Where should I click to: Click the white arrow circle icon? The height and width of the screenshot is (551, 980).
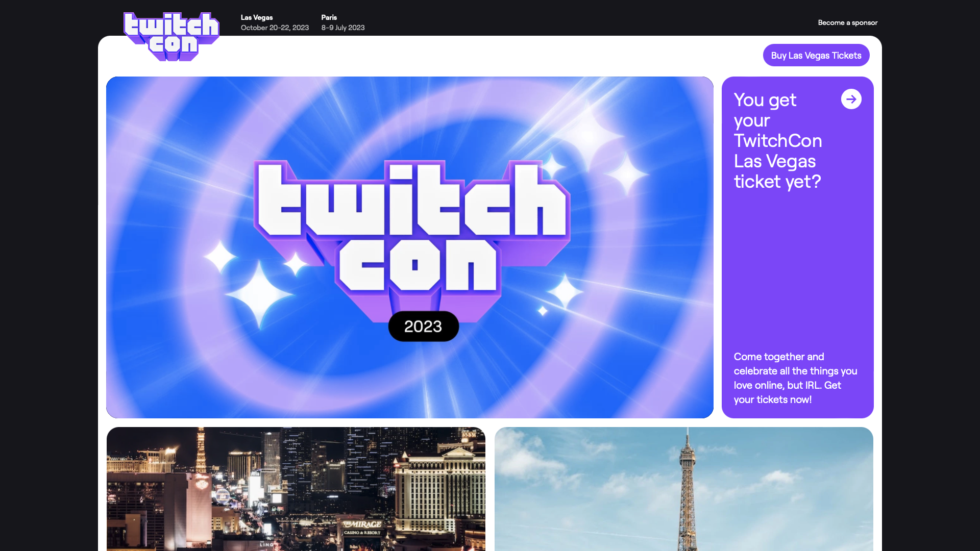click(x=851, y=99)
